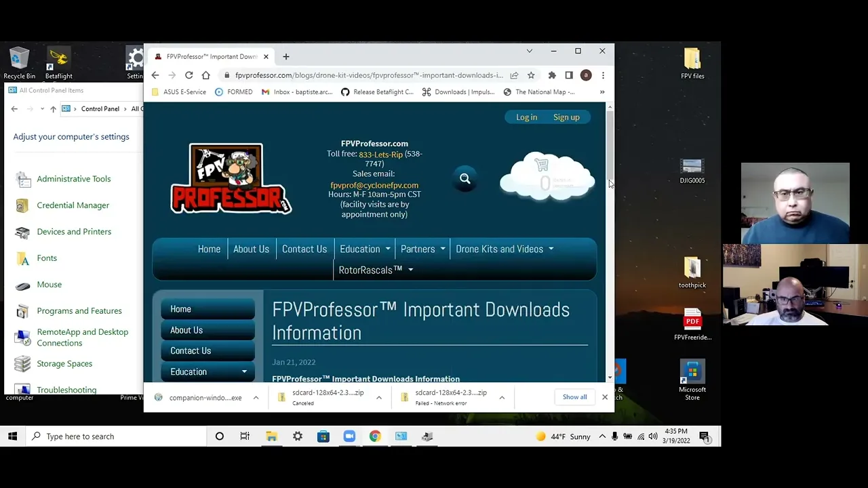Bookmark this page with the star icon
The width and height of the screenshot is (868, 488).
pyautogui.click(x=531, y=75)
